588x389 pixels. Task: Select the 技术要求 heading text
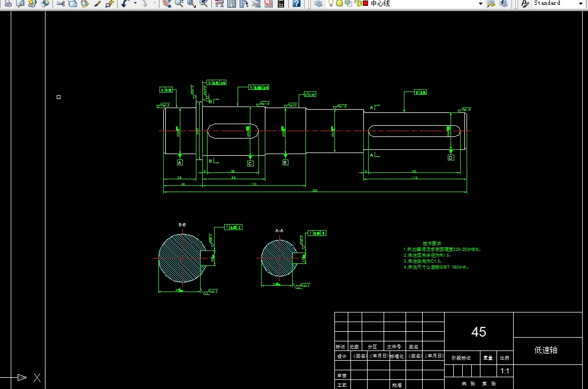(x=432, y=243)
